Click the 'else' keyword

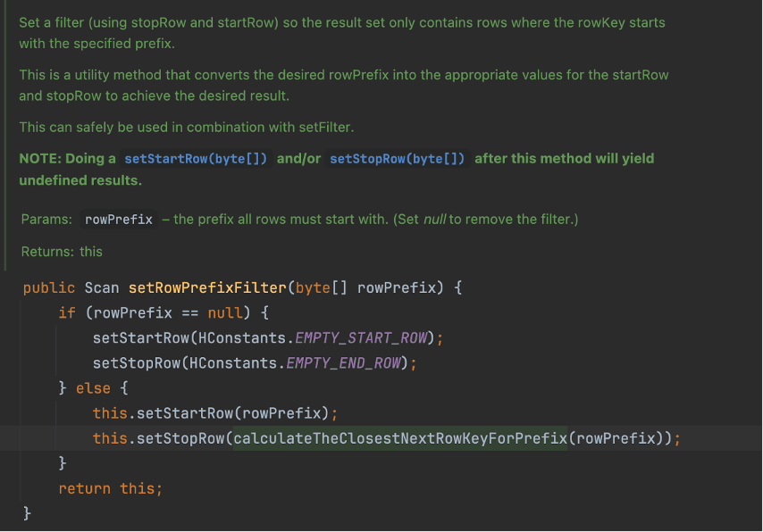[93, 388]
